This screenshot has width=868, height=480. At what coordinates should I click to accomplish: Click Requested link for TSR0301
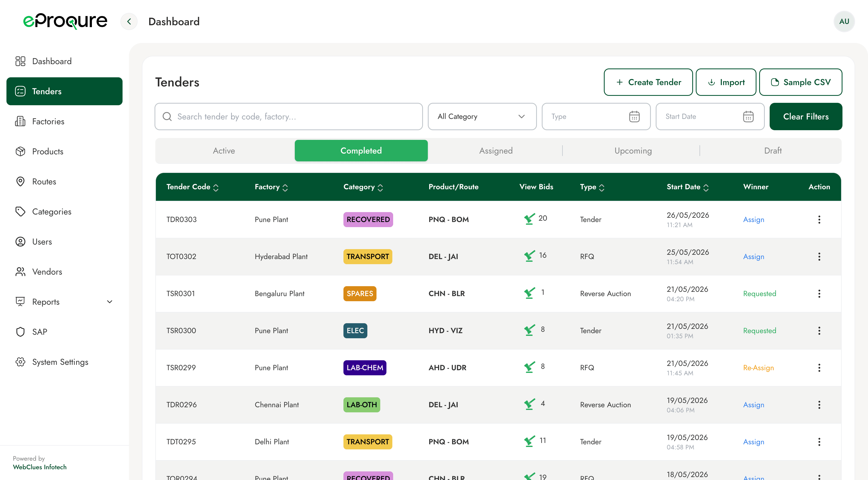(759, 293)
